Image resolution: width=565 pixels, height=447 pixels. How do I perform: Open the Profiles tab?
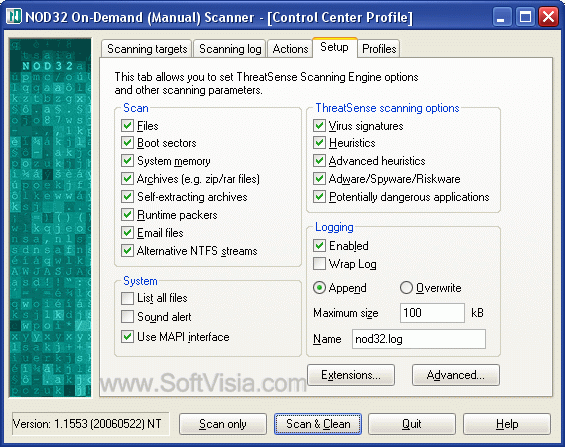(379, 49)
